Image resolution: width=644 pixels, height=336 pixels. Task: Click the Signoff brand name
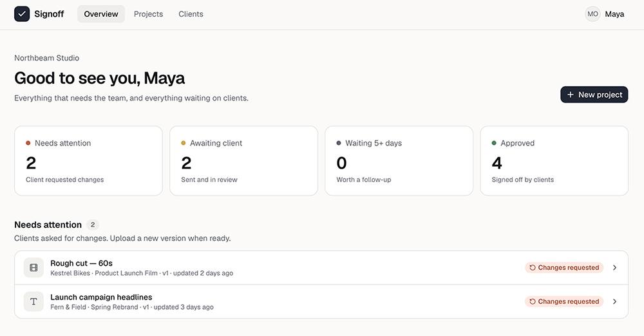tap(49, 14)
